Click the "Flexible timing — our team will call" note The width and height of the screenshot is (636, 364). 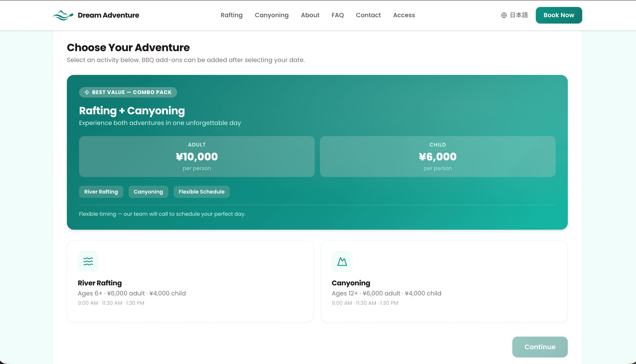[162, 214]
